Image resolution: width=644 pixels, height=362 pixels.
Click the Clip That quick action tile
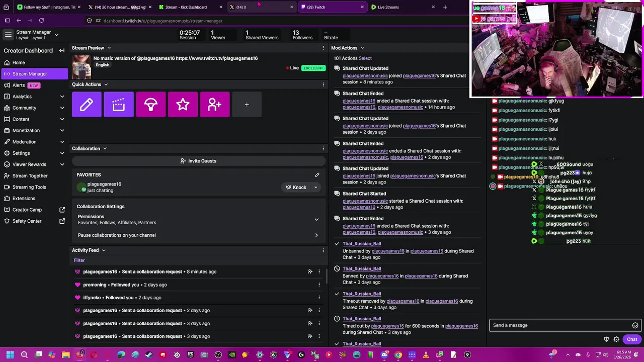click(x=119, y=105)
